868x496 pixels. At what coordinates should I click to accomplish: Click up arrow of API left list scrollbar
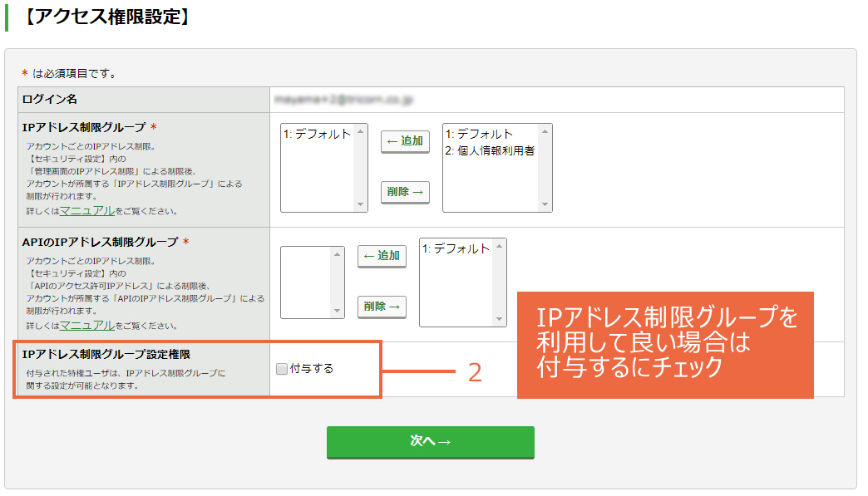tap(337, 253)
